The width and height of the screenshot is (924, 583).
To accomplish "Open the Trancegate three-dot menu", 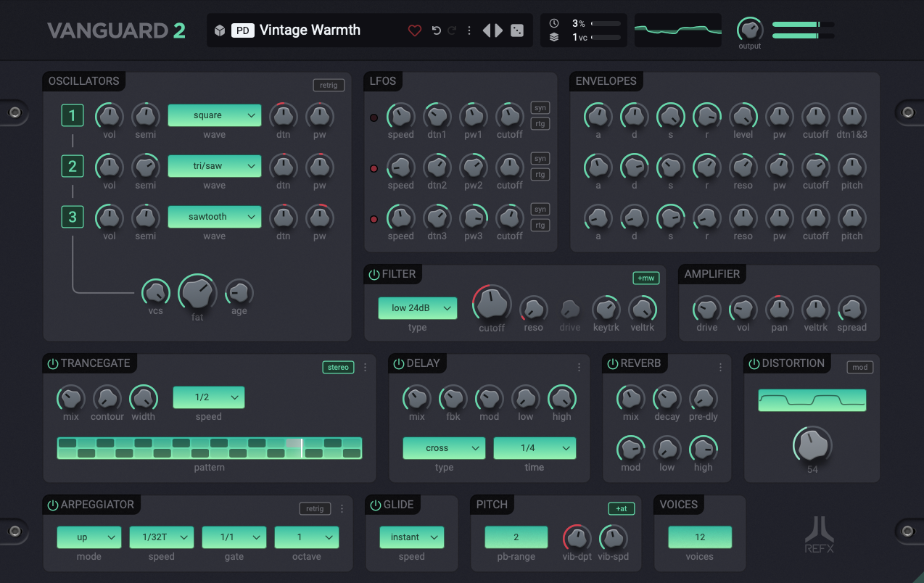I will tap(366, 368).
